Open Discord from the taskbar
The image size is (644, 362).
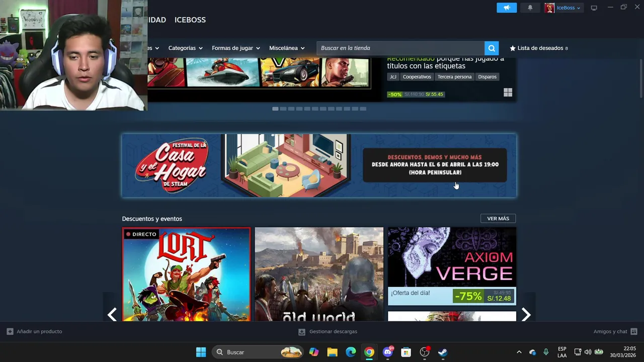click(387, 352)
